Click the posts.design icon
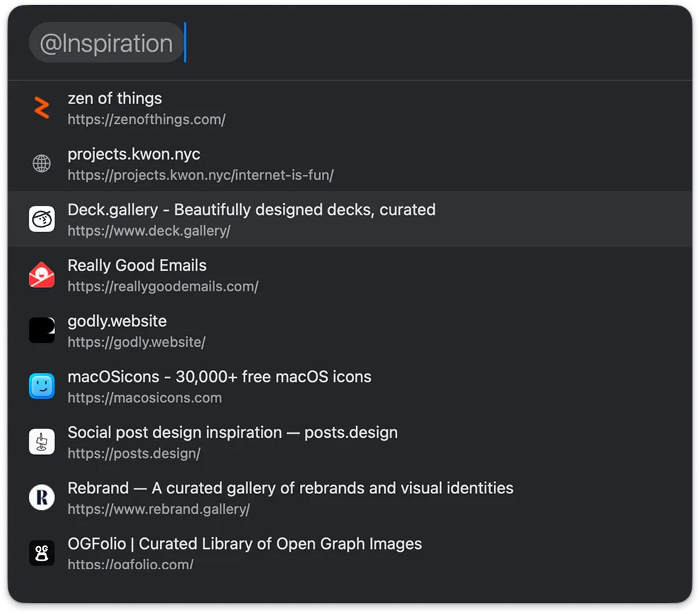This screenshot has width=700, height=614. pyautogui.click(x=42, y=441)
